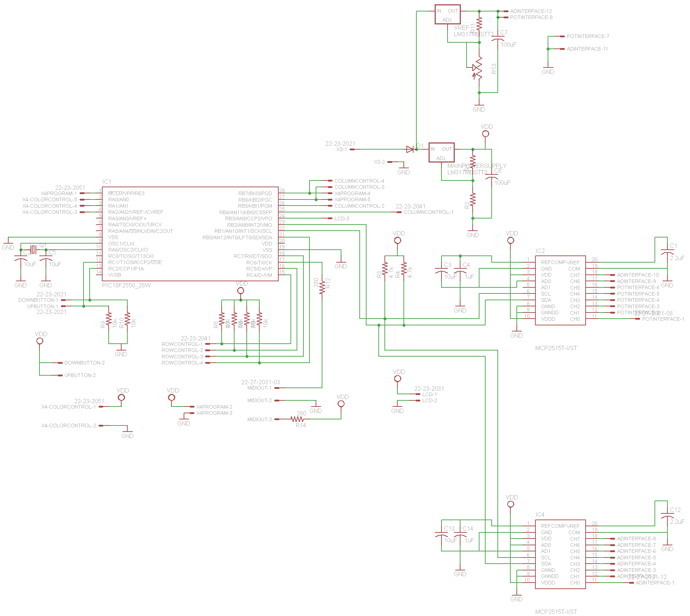Click the C2 10uF capacitor symbol
The image size is (690, 616).
point(20,258)
